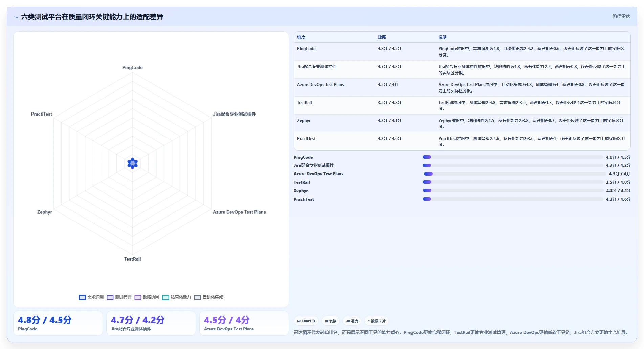Viewport: 644px width, 349px height.
Task: Click the PractiTest radar axis label
Action: 42,114
